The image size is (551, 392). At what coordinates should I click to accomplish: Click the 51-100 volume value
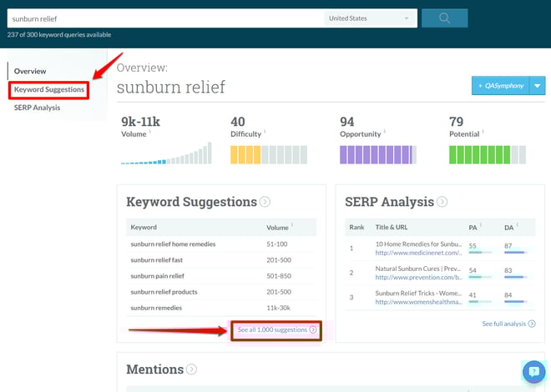coord(277,244)
